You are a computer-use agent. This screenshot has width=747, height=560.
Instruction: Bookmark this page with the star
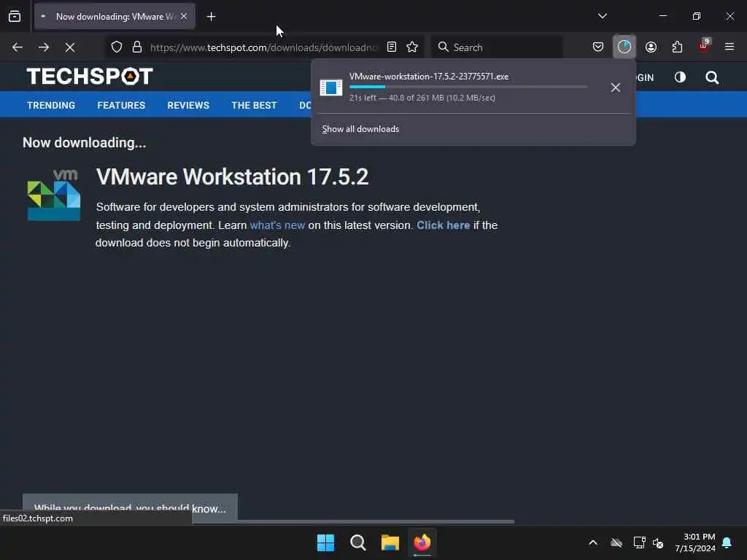coord(412,47)
